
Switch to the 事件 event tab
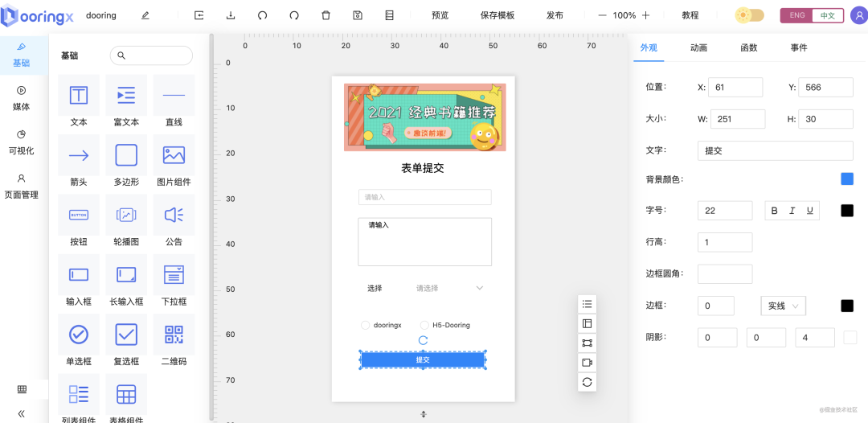pos(799,47)
